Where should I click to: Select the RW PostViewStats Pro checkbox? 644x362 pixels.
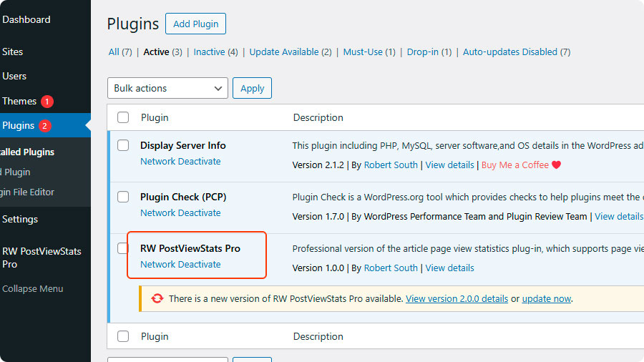click(x=123, y=248)
